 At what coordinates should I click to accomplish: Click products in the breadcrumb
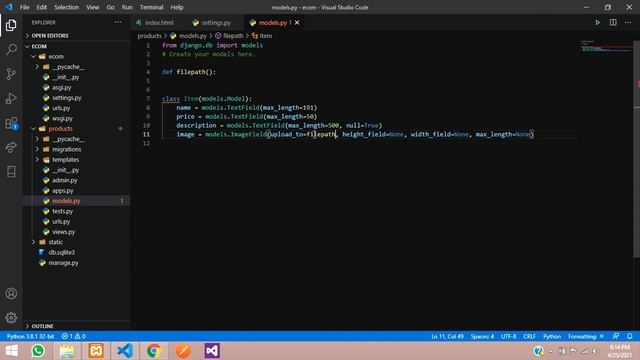tap(149, 36)
